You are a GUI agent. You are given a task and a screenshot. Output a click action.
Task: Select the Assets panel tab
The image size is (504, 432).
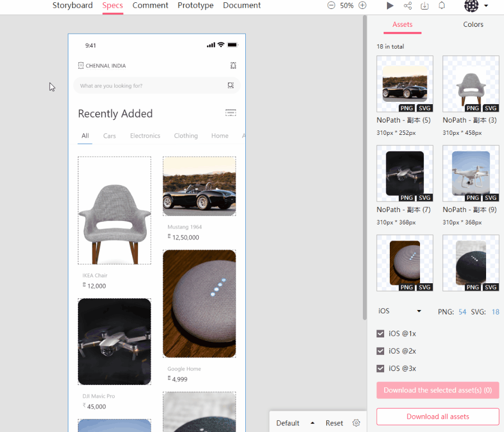coord(403,25)
